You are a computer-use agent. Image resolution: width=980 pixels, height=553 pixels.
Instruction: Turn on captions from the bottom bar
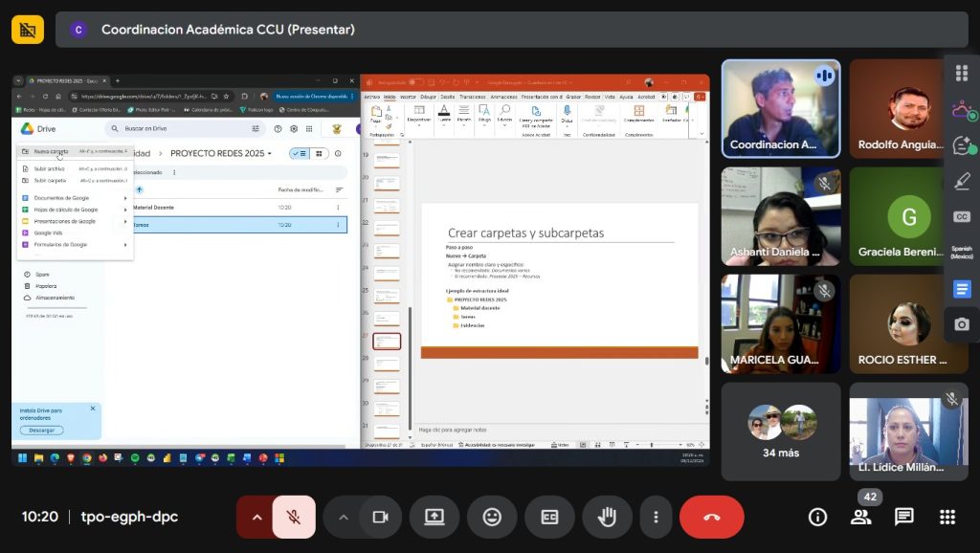[x=549, y=517]
